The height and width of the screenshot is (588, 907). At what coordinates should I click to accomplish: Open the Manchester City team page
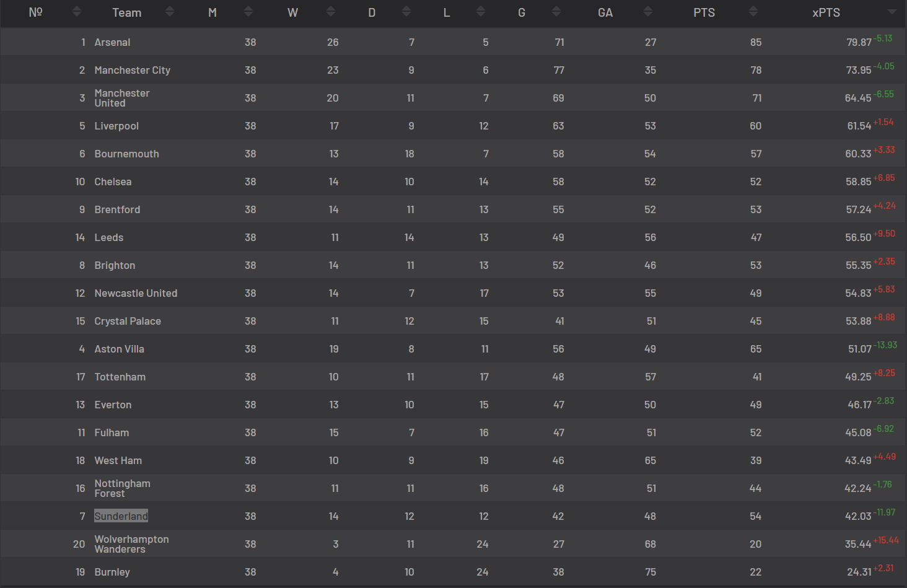click(x=132, y=70)
